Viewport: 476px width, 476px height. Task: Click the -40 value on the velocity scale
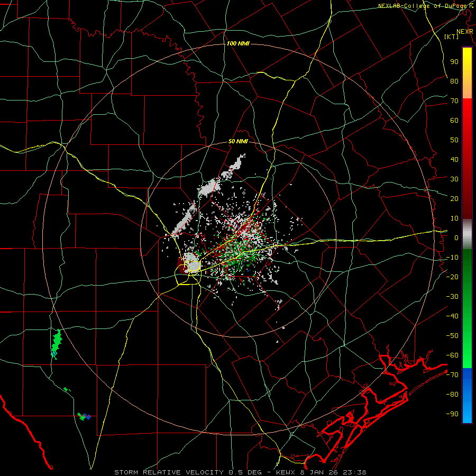452,316
